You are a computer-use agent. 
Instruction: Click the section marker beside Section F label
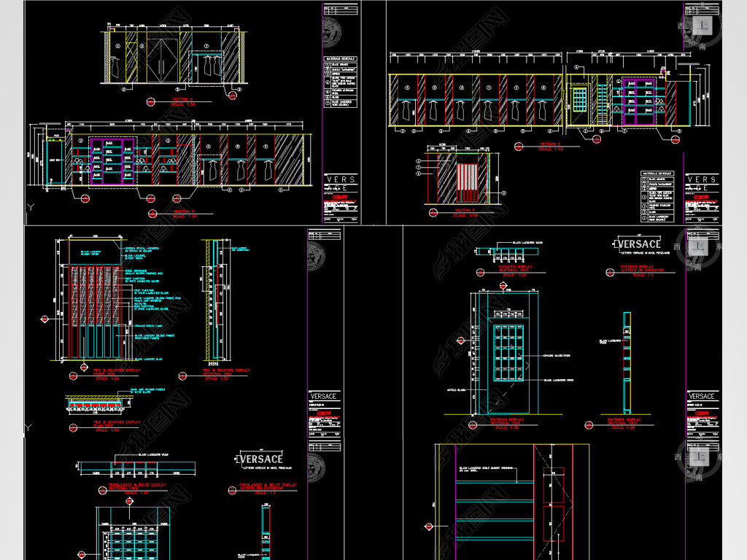pyautogui.click(x=432, y=214)
